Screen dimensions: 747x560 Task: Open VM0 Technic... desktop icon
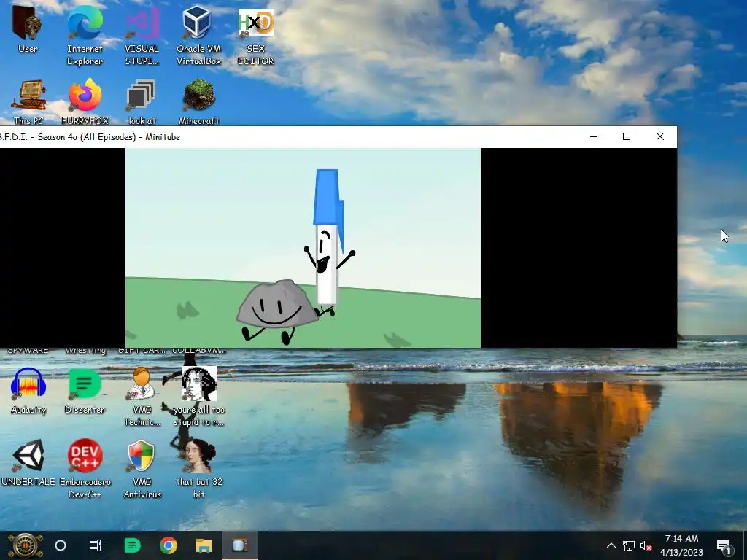click(x=142, y=397)
